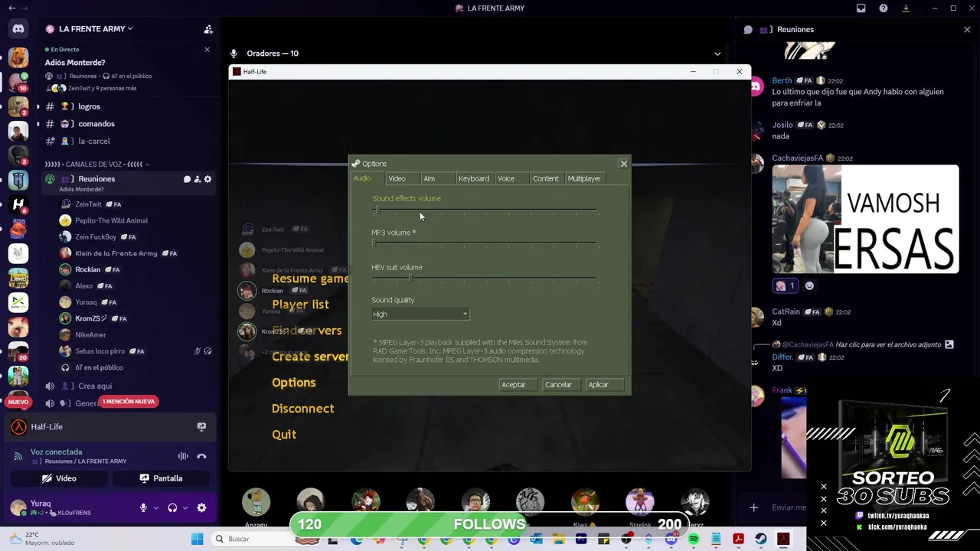
Task: Collapse Oradores section chevron
Action: coord(717,54)
